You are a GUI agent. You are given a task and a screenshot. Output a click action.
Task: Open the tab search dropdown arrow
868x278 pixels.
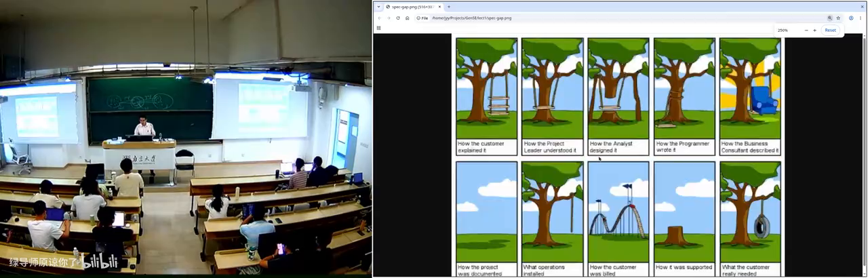pos(378,7)
